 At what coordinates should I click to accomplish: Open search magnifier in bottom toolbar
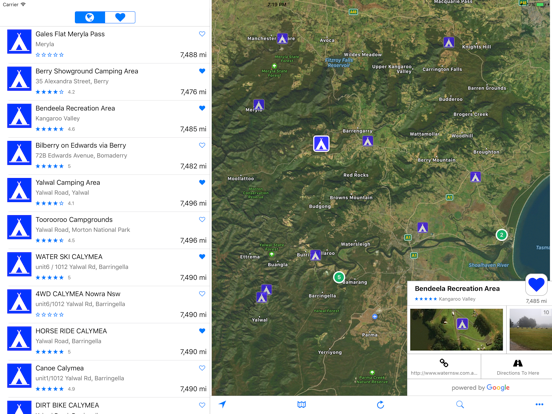(x=460, y=404)
